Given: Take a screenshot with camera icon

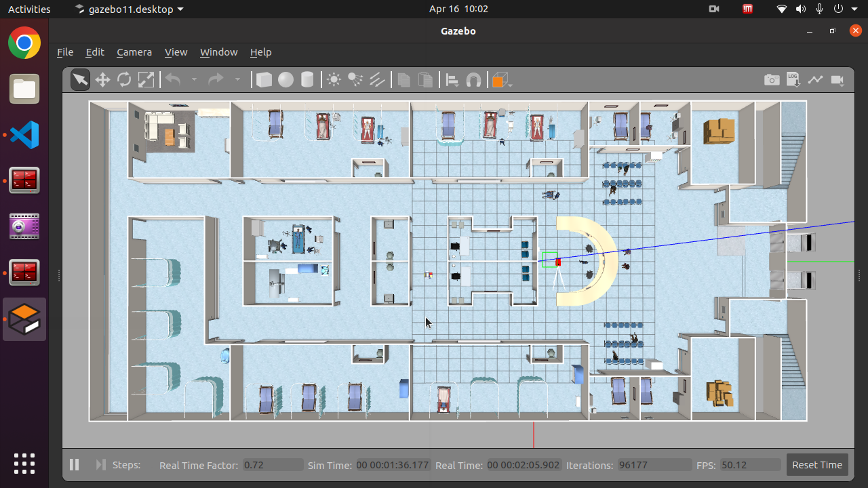Looking at the screenshot, I should [772, 80].
